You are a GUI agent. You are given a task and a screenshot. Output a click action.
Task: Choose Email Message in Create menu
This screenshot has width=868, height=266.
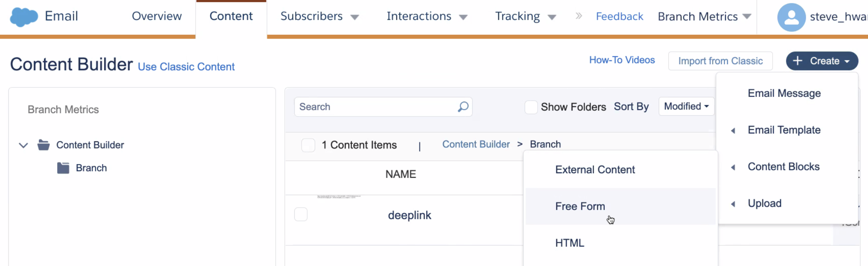784,93
